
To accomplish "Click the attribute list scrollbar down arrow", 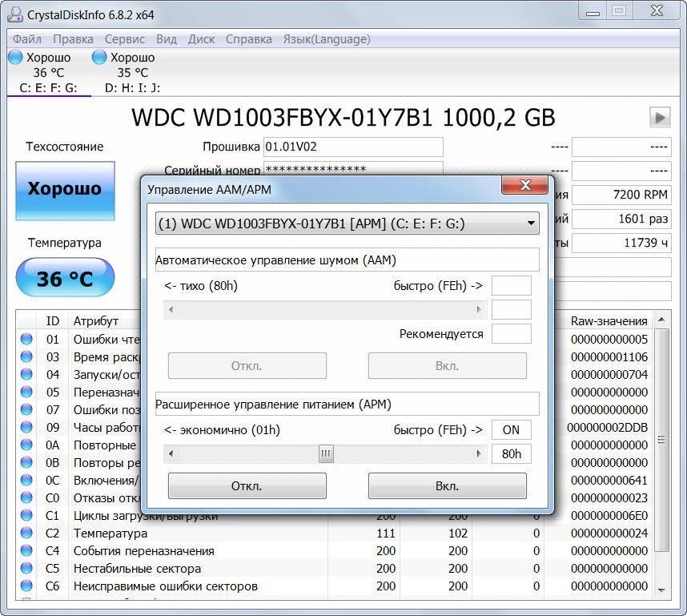I will click(x=661, y=590).
